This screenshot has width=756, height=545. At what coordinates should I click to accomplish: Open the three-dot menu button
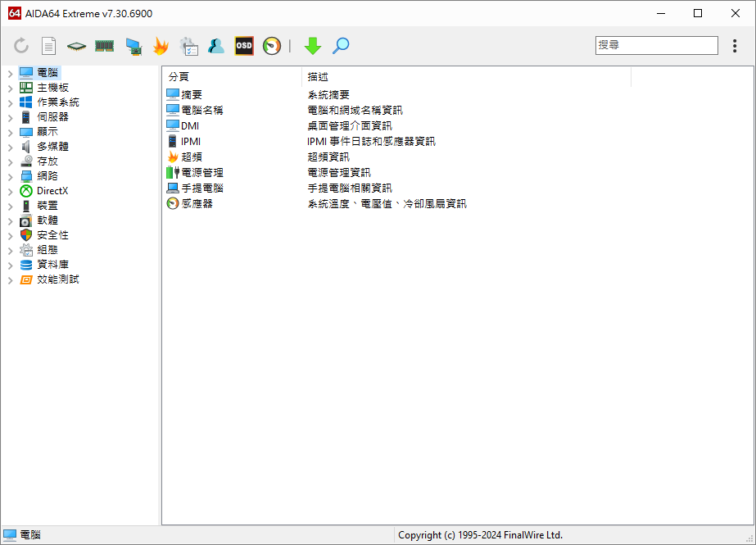click(735, 46)
